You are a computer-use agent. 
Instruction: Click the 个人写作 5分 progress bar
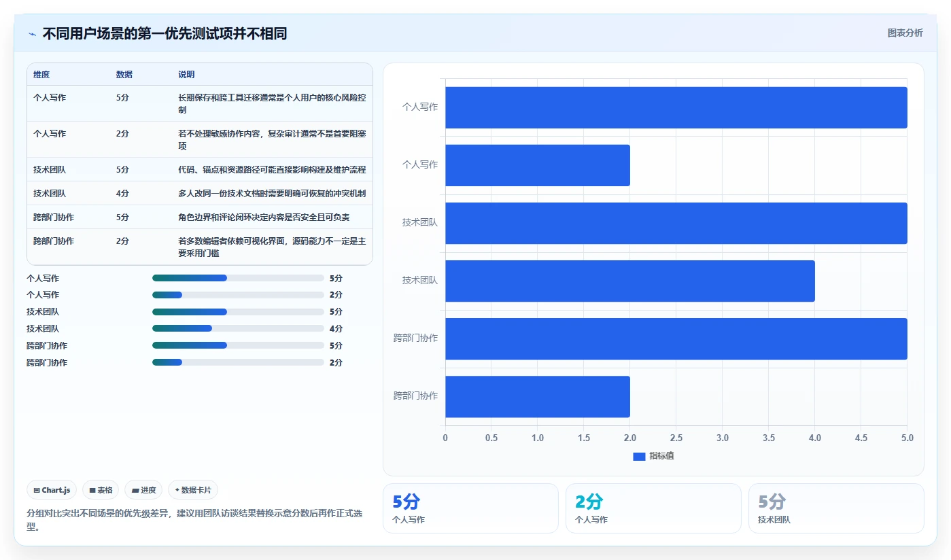tap(238, 278)
